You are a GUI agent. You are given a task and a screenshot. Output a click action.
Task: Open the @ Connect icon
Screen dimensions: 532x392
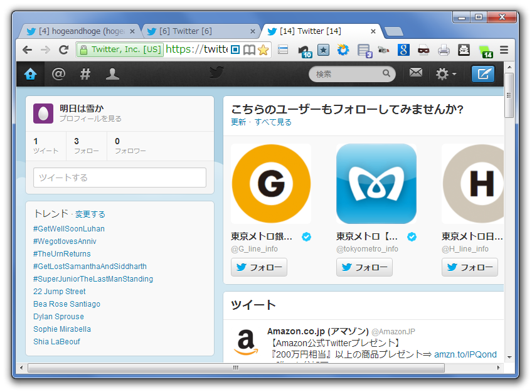[58, 73]
